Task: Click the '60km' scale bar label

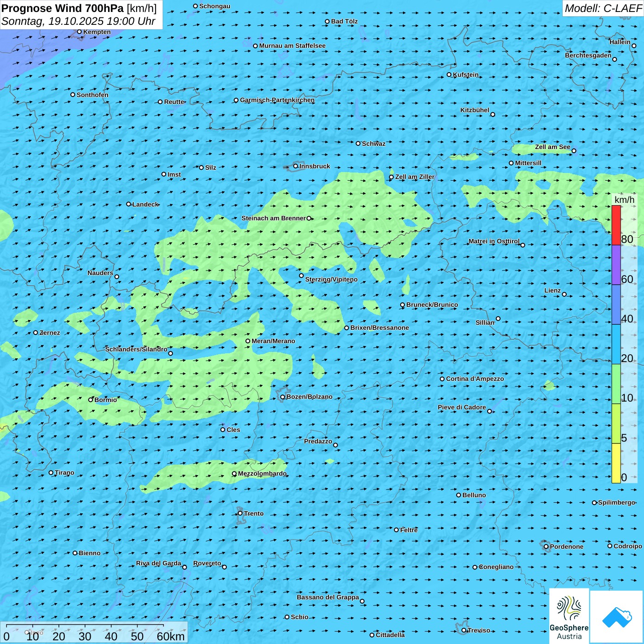Action: pyautogui.click(x=171, y=636)
